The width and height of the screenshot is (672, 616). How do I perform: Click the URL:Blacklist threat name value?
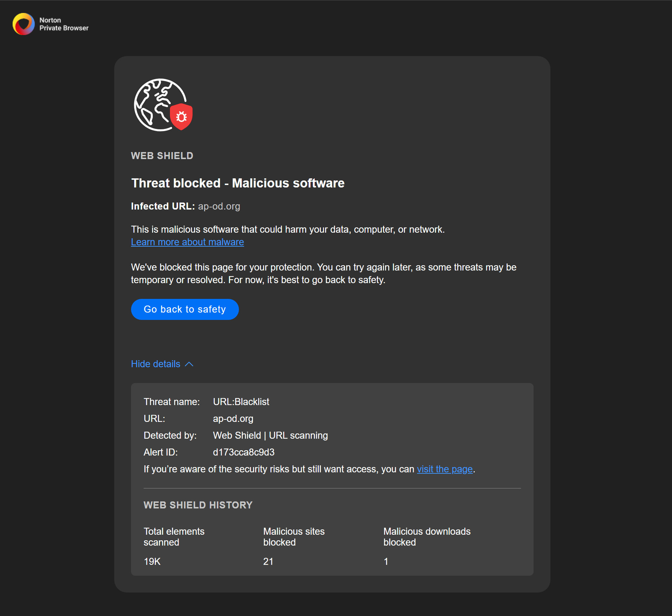(x=241, y=402)
